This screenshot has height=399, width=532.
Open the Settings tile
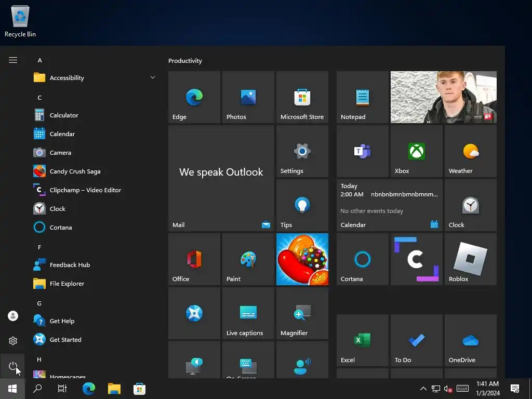[x=302, y=151]
